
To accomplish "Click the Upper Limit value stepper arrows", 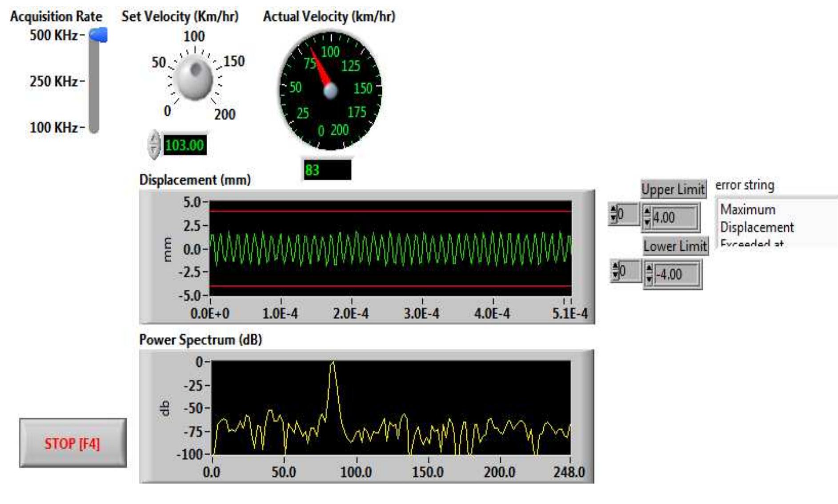I will [647, 217].
